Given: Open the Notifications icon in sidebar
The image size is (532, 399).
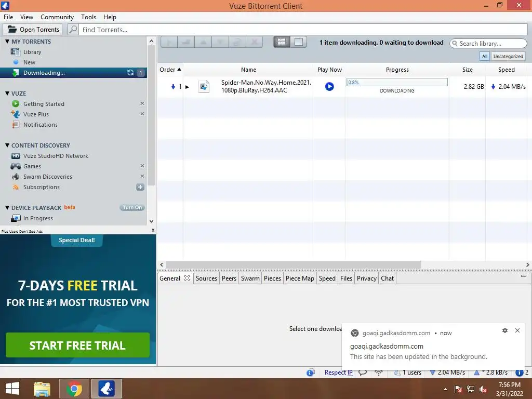Looking at the screenshot, I should pos(16,125).
